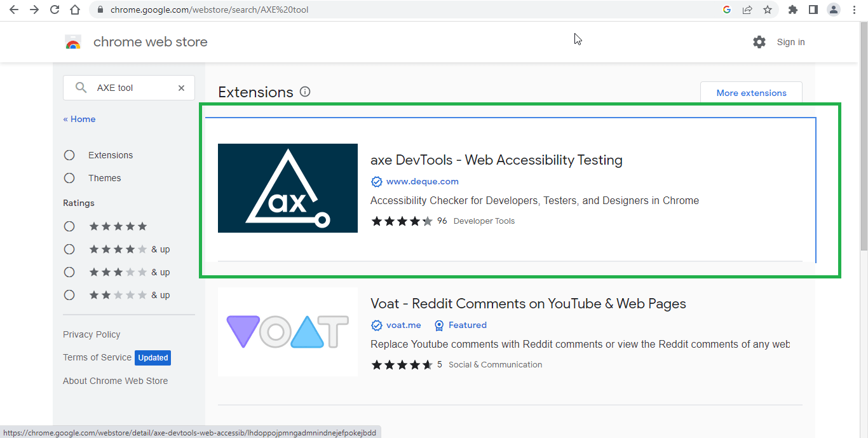The image size is (868, 438).
Task: Select the Themes filter radio button
Action: [x=69, y=178]
